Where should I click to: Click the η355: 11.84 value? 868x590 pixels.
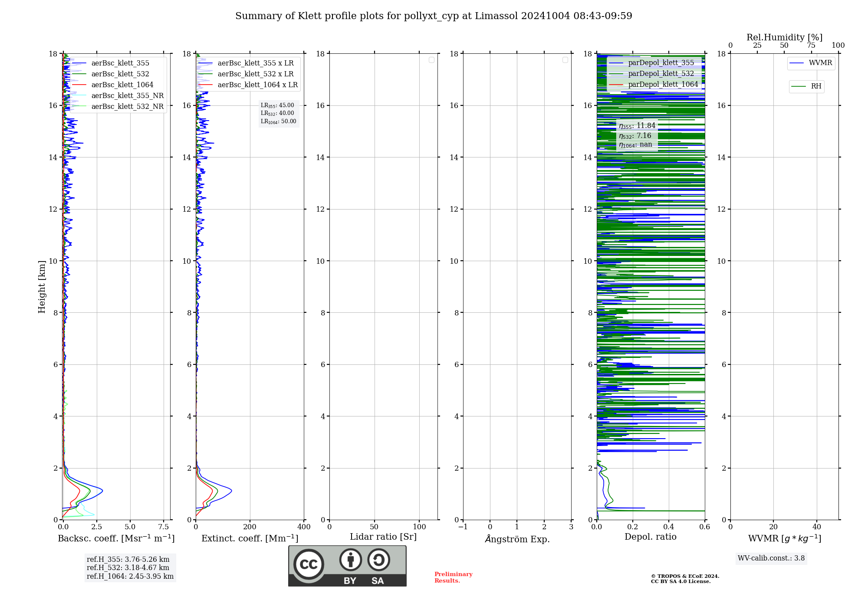[637, 126]
